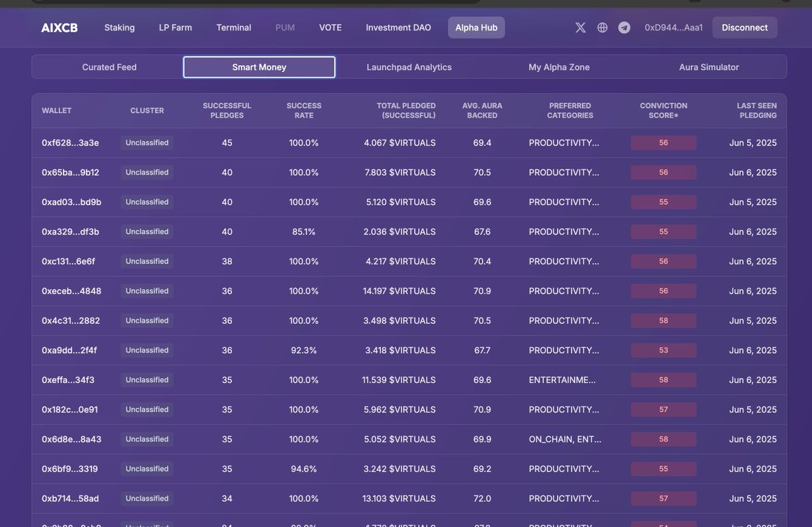Open the X (Twitter) icon link
Image resolution: width=812 pixels, height=527 pixels.
(581, 28)
